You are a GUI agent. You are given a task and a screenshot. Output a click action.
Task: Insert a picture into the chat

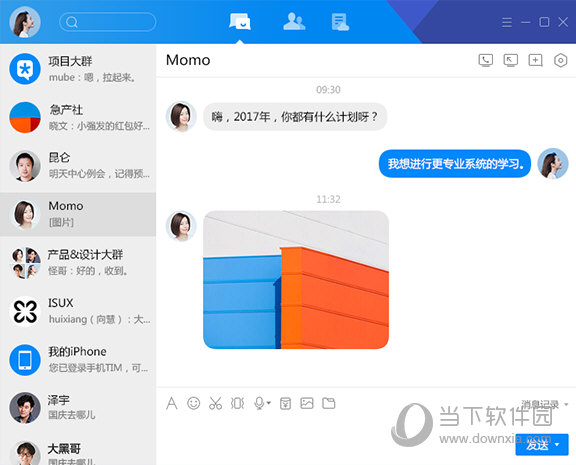tap(307, 403)
